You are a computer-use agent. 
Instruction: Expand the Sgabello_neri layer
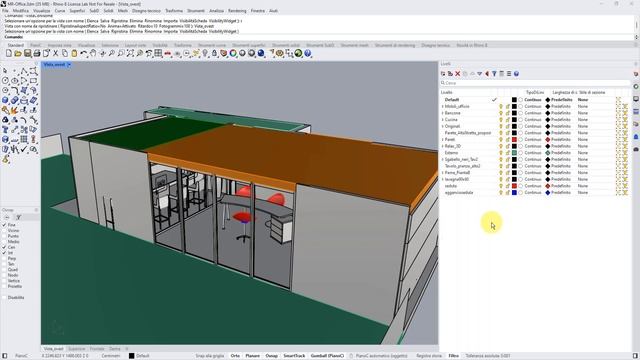tap(443, 160)
